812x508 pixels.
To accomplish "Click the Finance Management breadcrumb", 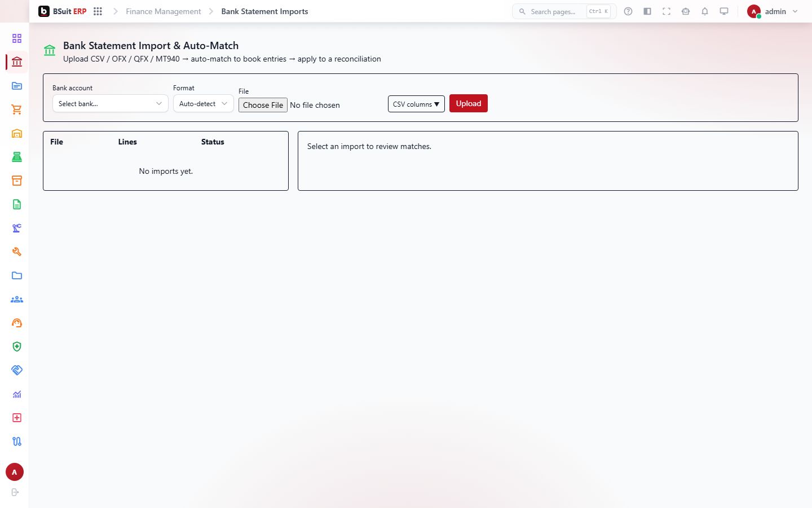I will (163, 11).
